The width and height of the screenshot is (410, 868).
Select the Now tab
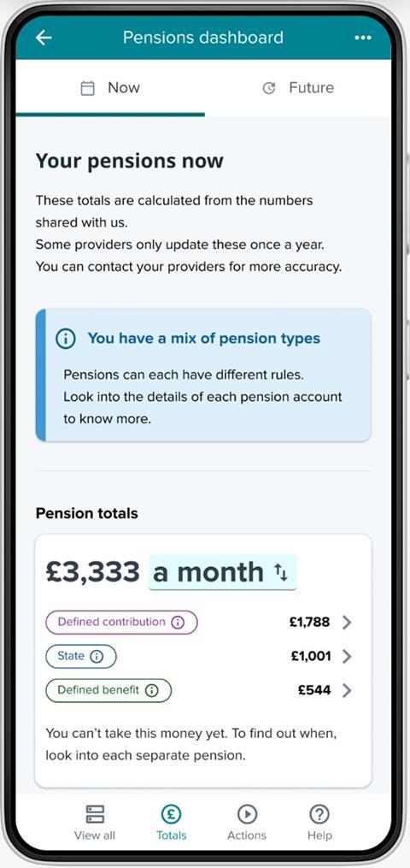pyautogui.click(x=110, y=88)
